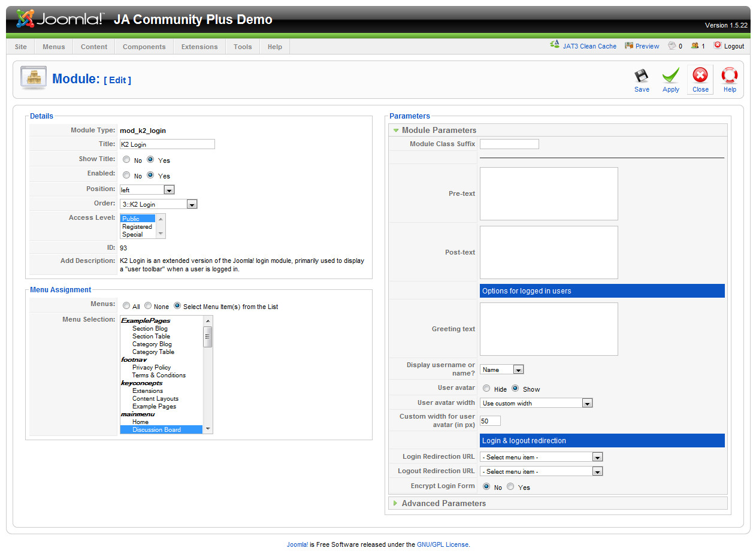Expand the Advanced Parameters section
The image size is (756, 554).
point(443,503)
